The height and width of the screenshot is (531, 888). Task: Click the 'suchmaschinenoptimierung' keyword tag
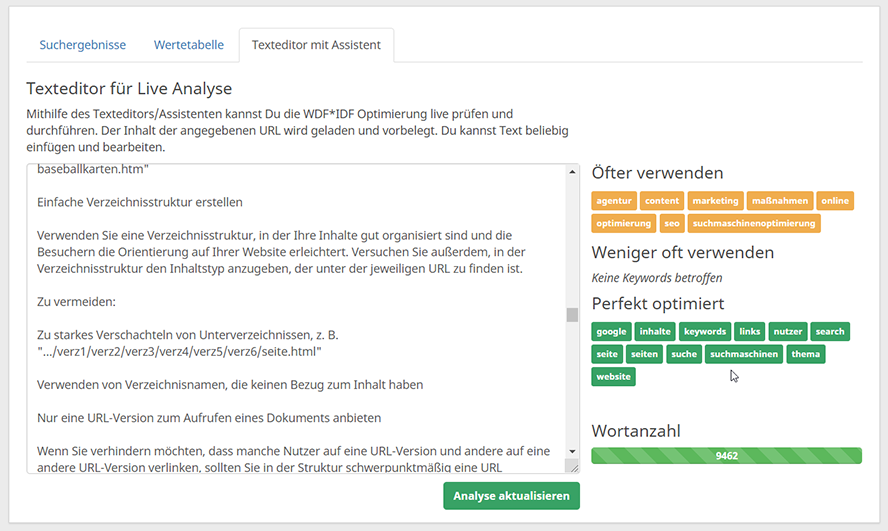[x=754, y=223]
